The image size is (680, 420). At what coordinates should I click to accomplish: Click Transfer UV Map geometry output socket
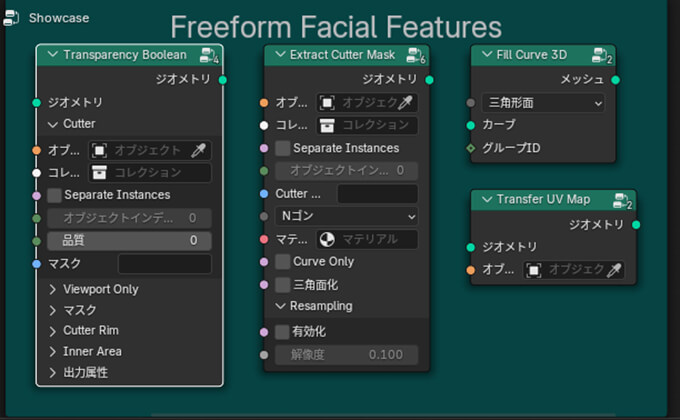click(636, 225)
